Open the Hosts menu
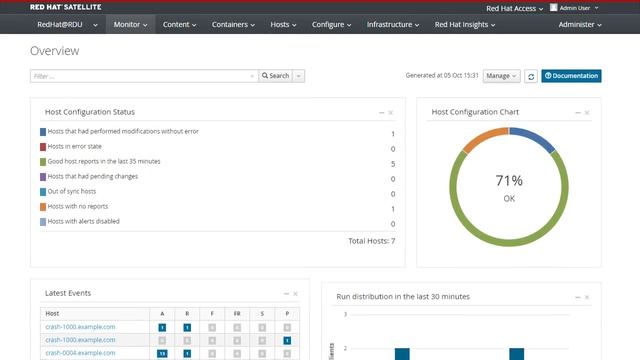This screenshot has width=640, height=360. point(283,24)
